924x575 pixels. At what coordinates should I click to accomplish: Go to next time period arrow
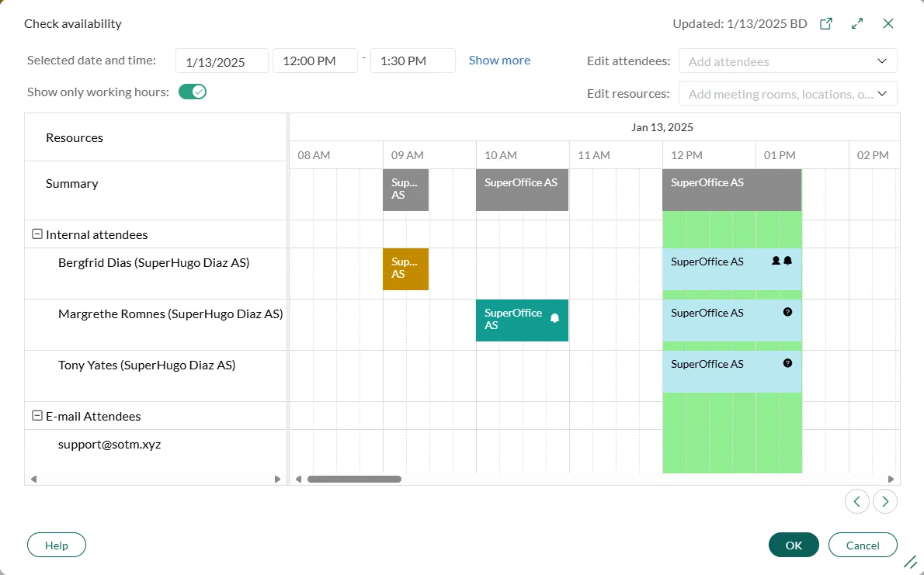tap(885, 501)
